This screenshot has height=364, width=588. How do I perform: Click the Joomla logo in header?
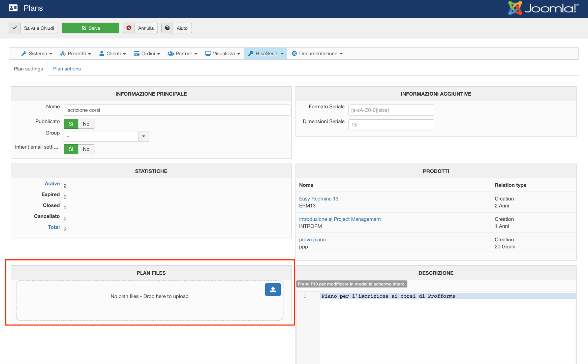(543, 8)
